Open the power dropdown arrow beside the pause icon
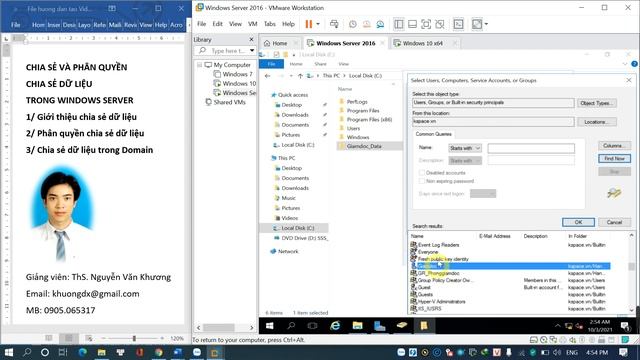640x360 pixels. pyautogui.click(x=318, y=24)
